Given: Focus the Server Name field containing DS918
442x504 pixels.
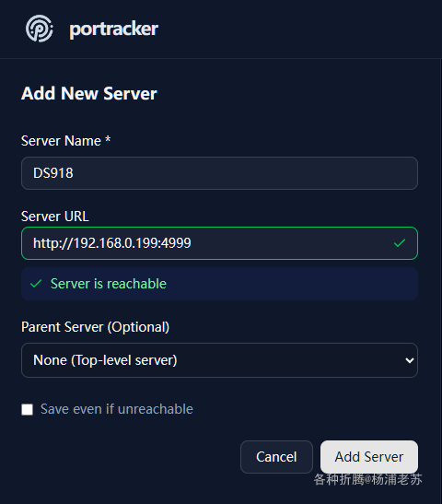Looking at the screenshot, I should [x=219, y=173].
